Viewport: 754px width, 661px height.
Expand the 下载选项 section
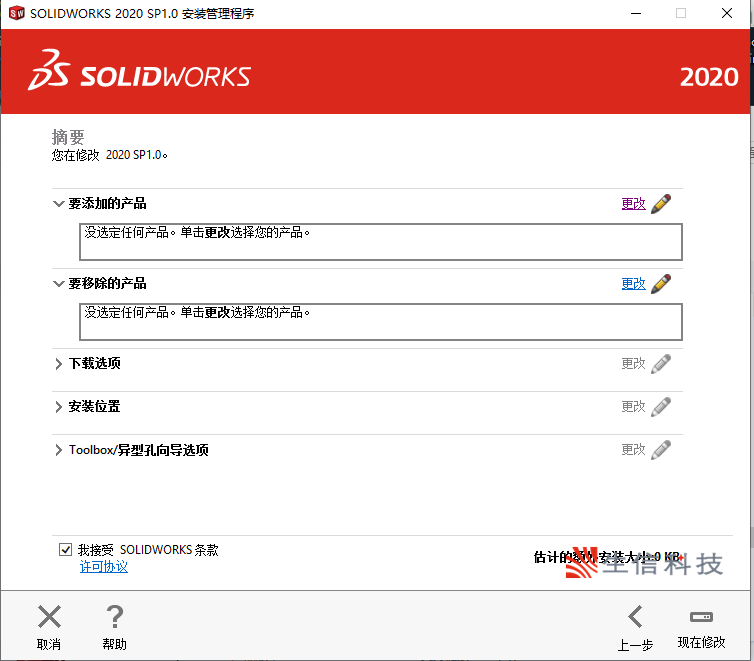pos(58,364)
